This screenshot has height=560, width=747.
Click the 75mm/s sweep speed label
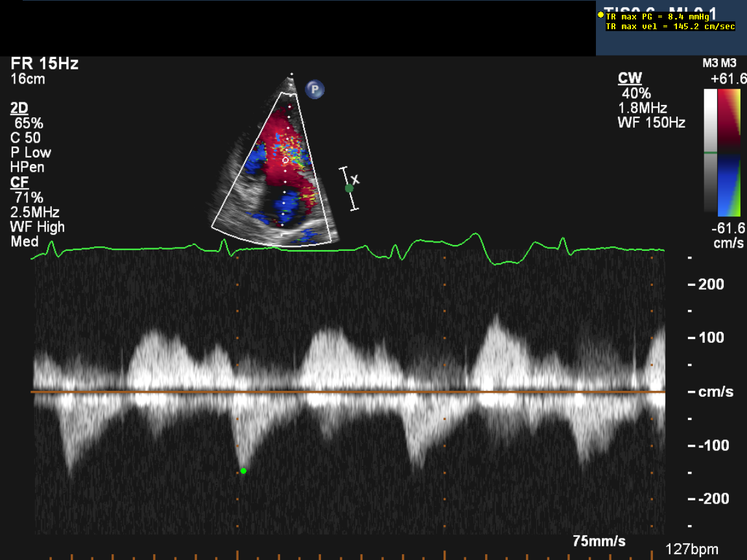(599, 541)
